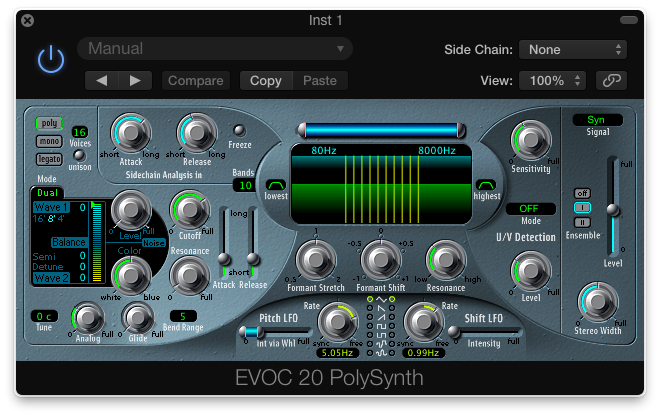Open the Dual oscillator mode selector

click(48, 193)
